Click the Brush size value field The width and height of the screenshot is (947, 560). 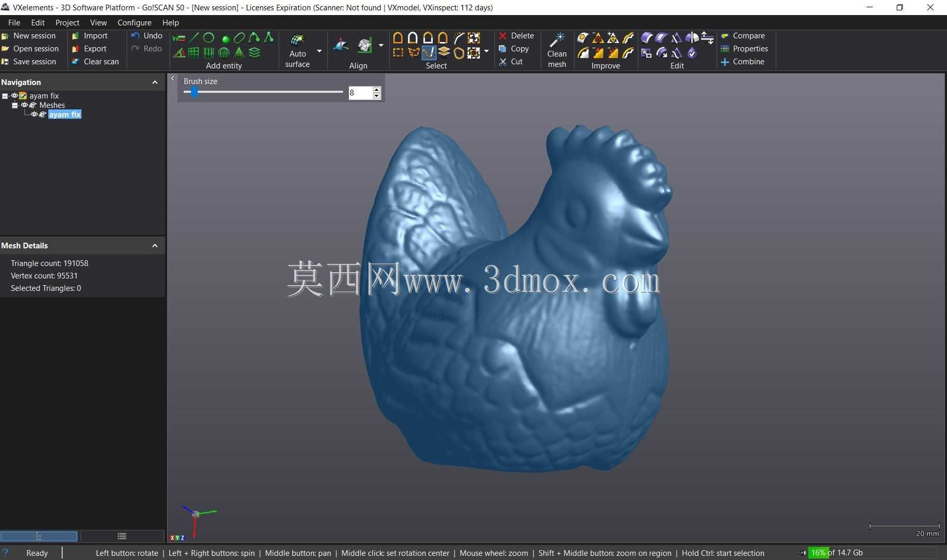[361, 93]
